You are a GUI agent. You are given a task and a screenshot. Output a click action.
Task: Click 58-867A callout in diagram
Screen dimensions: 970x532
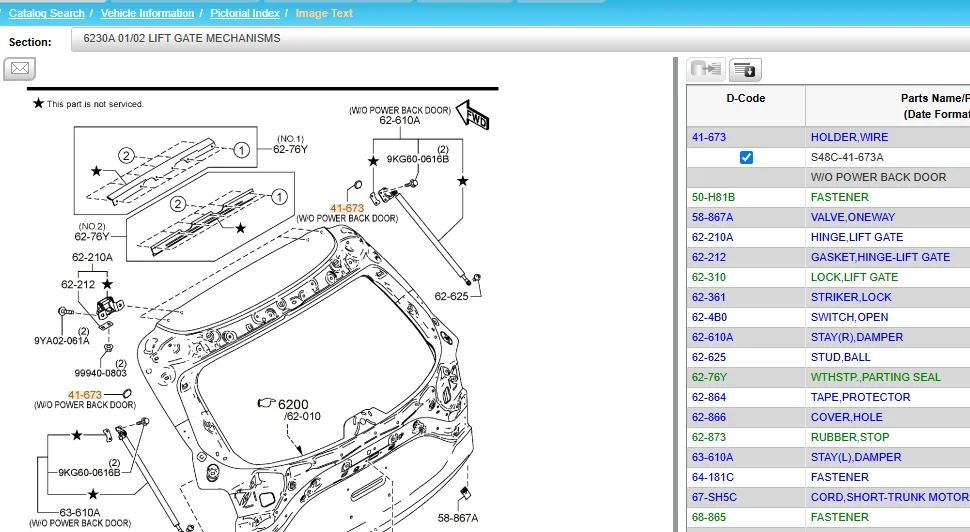(458, 518)
